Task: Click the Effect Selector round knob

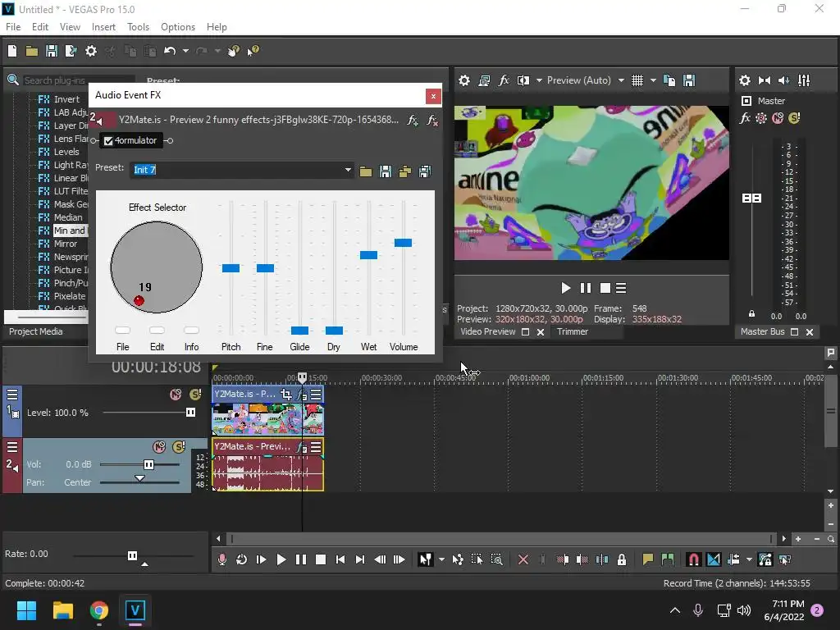Action: pyautogui.click(x=157, y=267)
